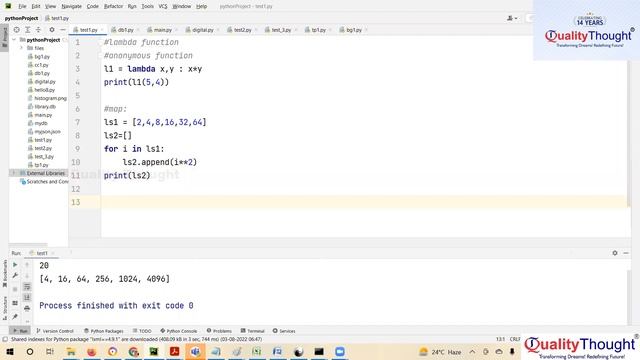Viewport: 640px width, 360px height.
Task: Click the expand all icon in Project toolbar
Action: coord(27,30)
